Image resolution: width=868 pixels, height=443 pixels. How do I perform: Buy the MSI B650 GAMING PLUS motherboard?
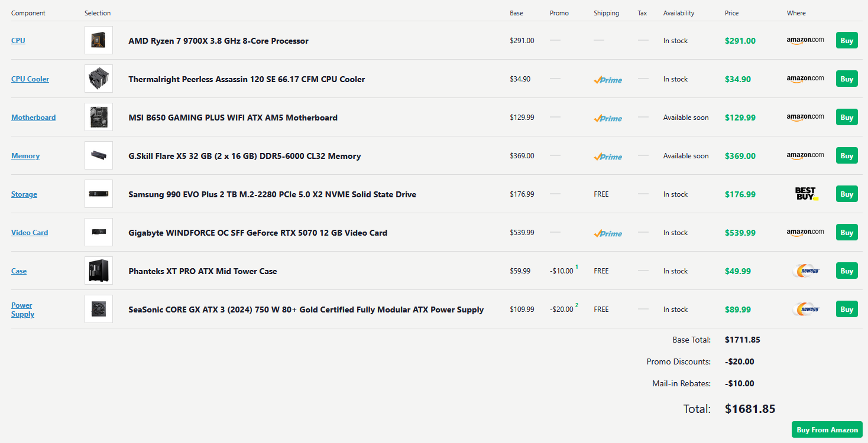[847, 118]
